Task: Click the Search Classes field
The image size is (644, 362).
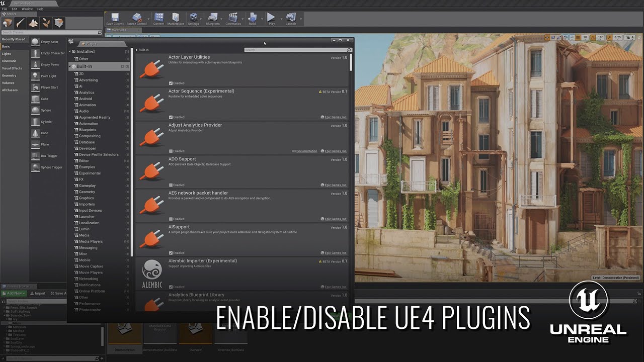Action: click(x=51, y=32)
